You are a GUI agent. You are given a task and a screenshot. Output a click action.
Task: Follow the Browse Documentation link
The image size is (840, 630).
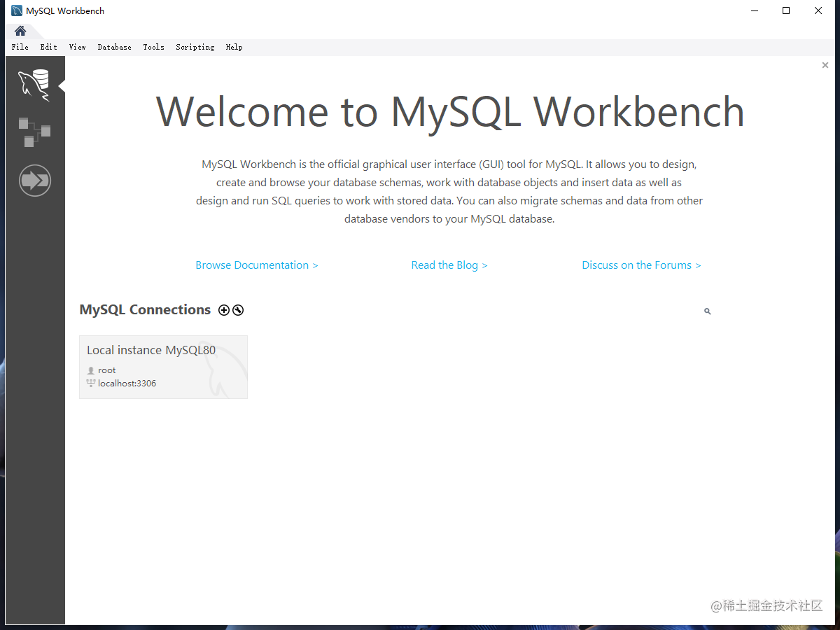click(257, 265)
